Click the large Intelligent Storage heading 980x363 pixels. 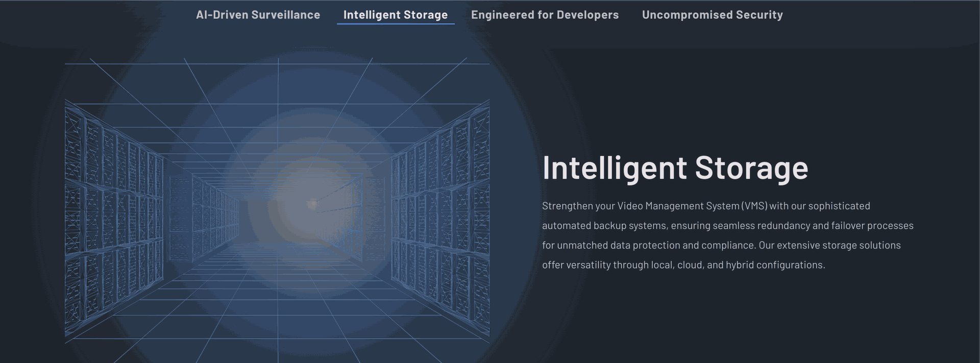tap(675, 167)
